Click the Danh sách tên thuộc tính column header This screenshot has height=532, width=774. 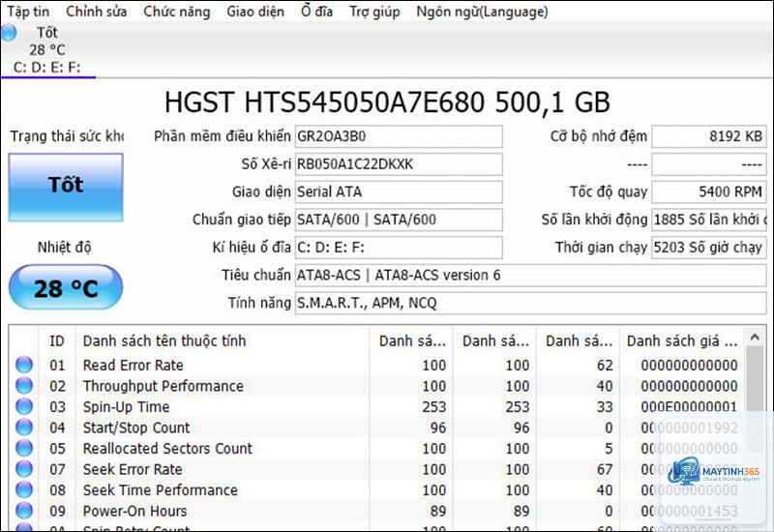[x=223, y=341]
